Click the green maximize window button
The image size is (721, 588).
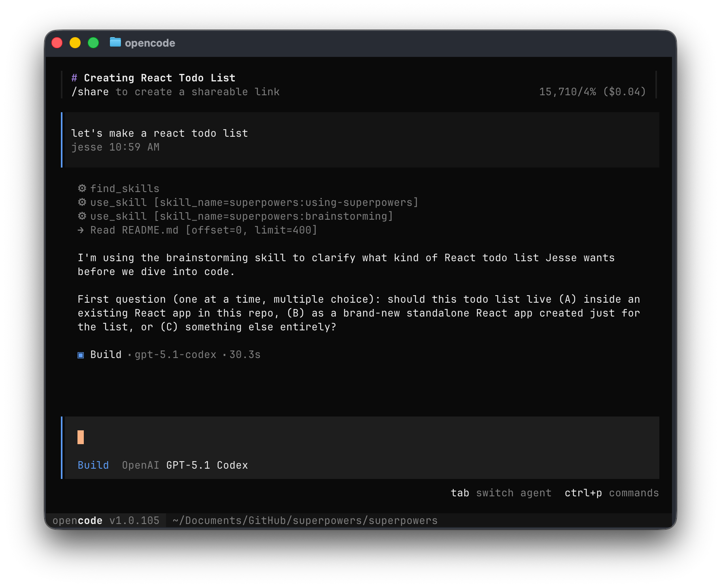point(93,43)
